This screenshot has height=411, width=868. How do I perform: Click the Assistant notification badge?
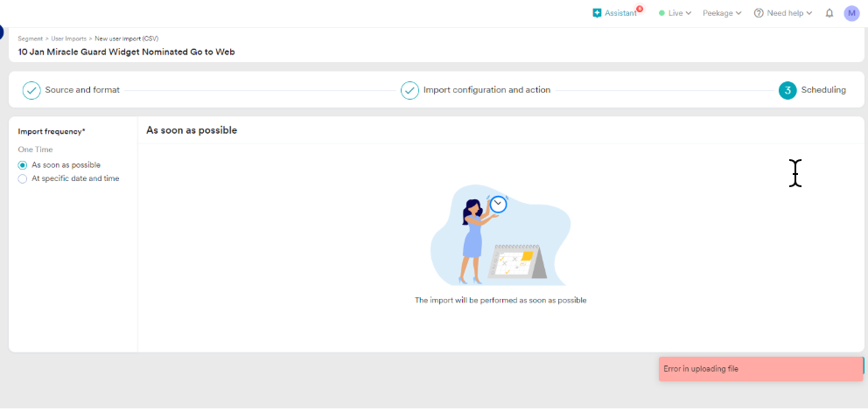tap(640, 9)
